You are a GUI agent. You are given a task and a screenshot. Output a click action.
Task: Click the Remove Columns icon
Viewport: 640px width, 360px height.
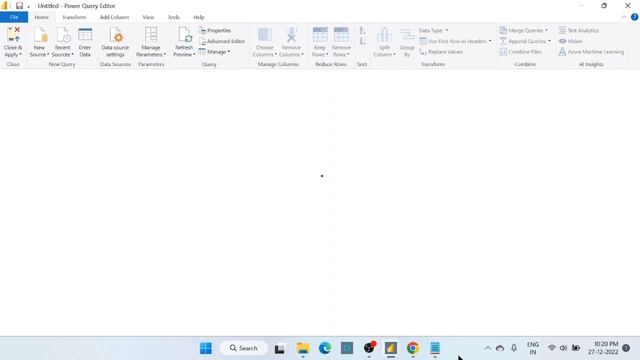pos(291,35)
